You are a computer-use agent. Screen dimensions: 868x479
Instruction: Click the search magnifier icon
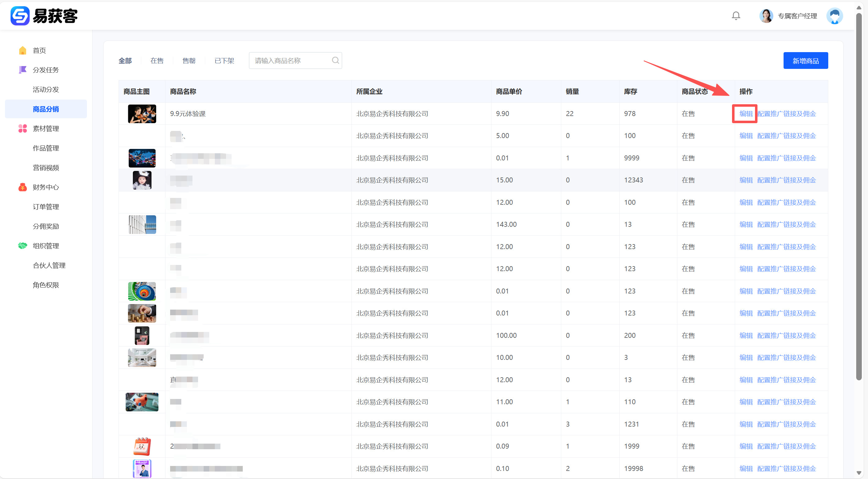(x=335, y=60)
